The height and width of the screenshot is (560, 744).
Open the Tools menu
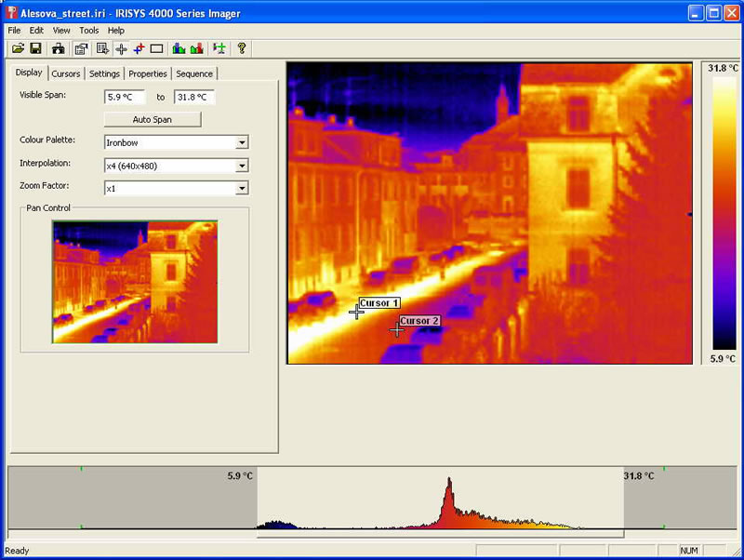pyautogui.click(x=88, y=31)
